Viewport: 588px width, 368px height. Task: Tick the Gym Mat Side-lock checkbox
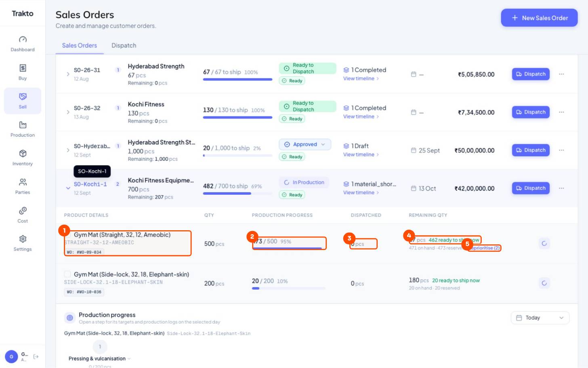67,274
